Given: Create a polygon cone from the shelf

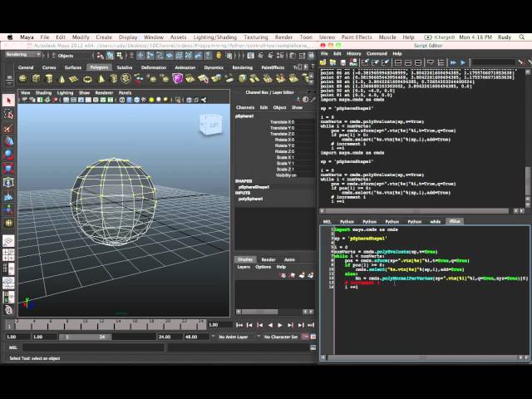Looking at the screenshot, I should [62, 79].
